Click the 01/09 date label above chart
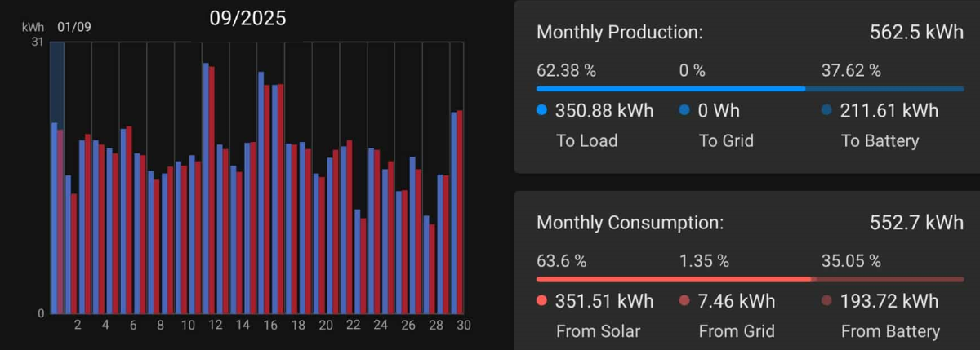This screenshot has height=350, width=980. coord(74,27)
